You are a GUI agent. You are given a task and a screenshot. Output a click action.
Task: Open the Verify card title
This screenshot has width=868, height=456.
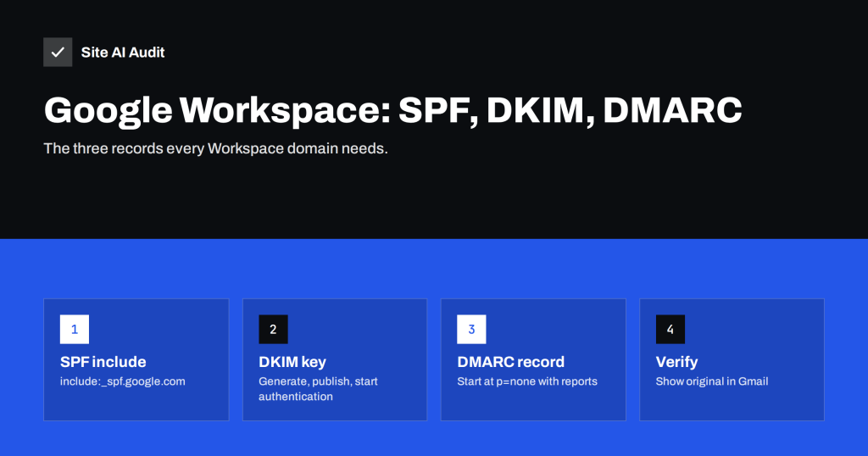tap(676, 362)
